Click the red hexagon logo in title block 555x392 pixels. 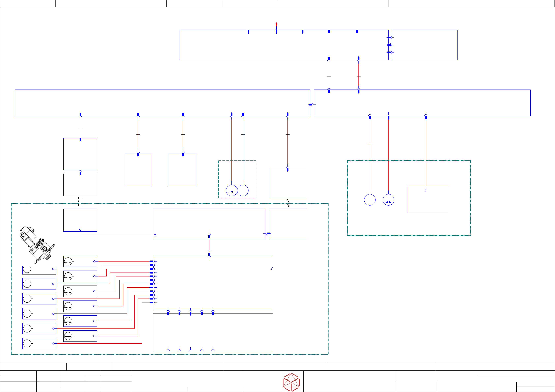point(291,382)
